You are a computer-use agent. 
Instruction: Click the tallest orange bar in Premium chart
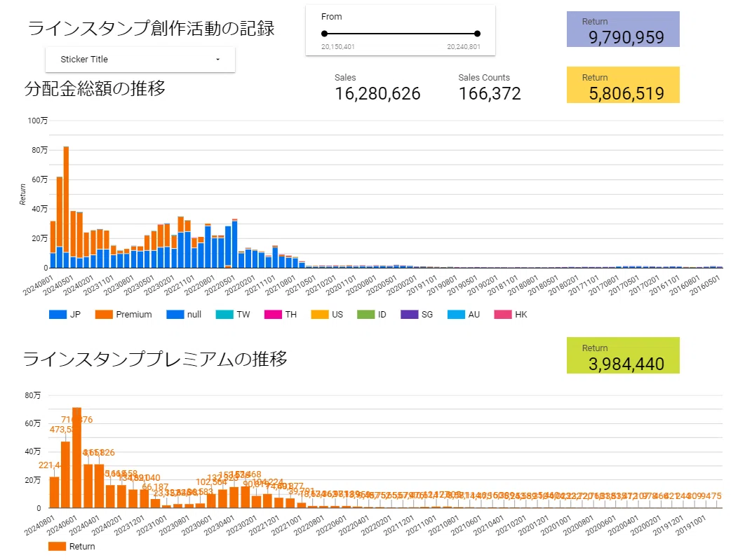click(76, 458)
